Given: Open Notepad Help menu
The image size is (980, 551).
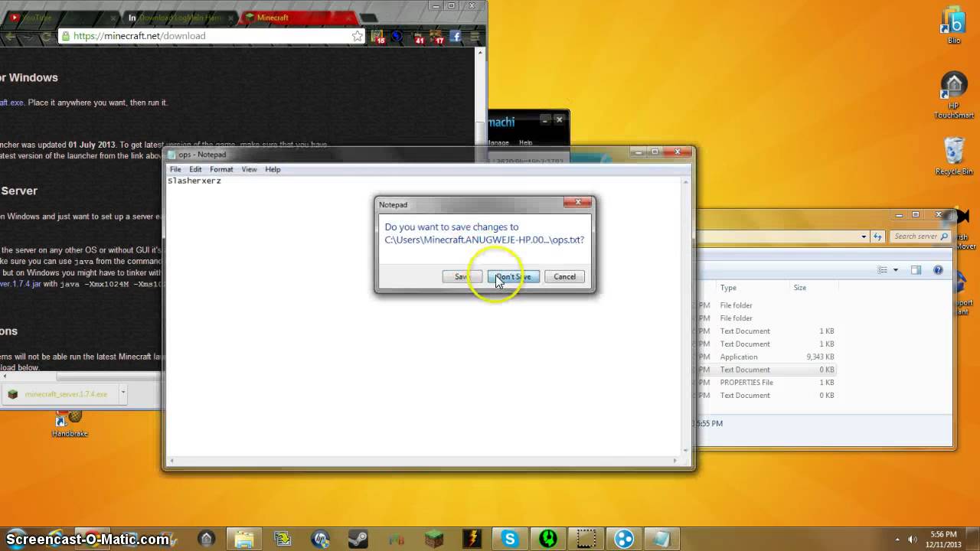Looking at the screenshot, I should (273, 169).
